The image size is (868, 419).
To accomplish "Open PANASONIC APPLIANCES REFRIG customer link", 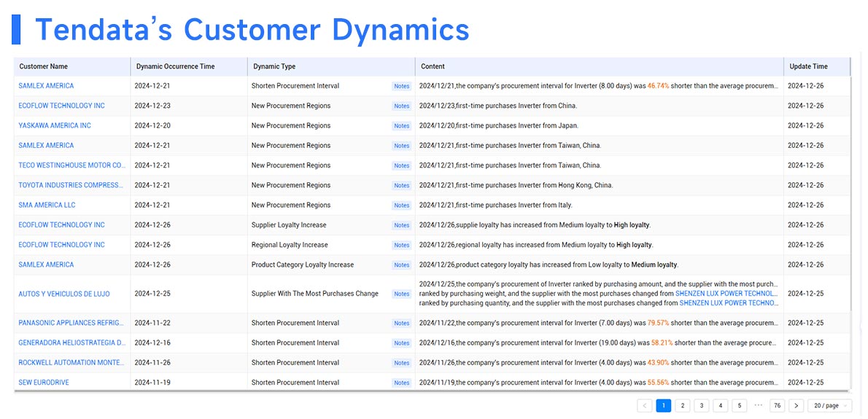I will [x=71, y=323].
